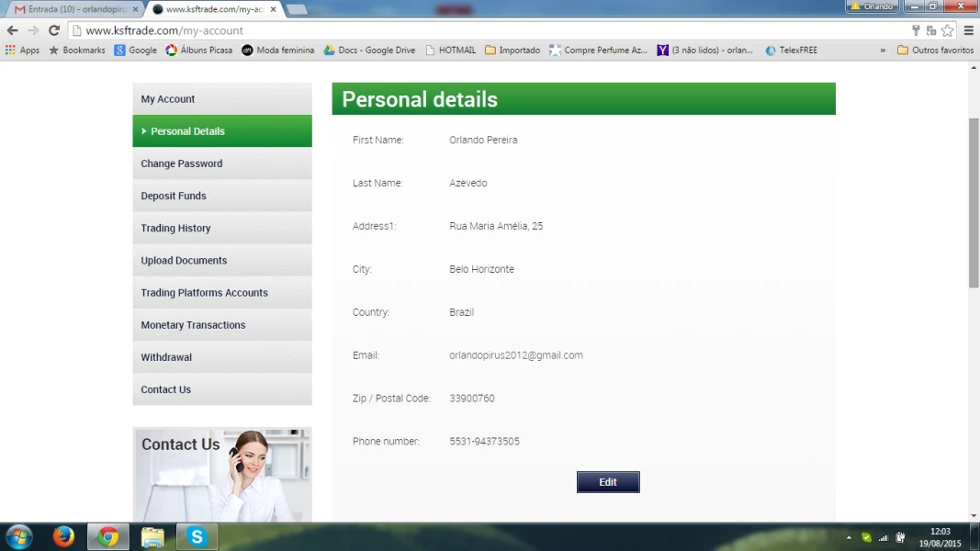Open File Explorer from taskbar
The image size is (980, 551).
152,536
